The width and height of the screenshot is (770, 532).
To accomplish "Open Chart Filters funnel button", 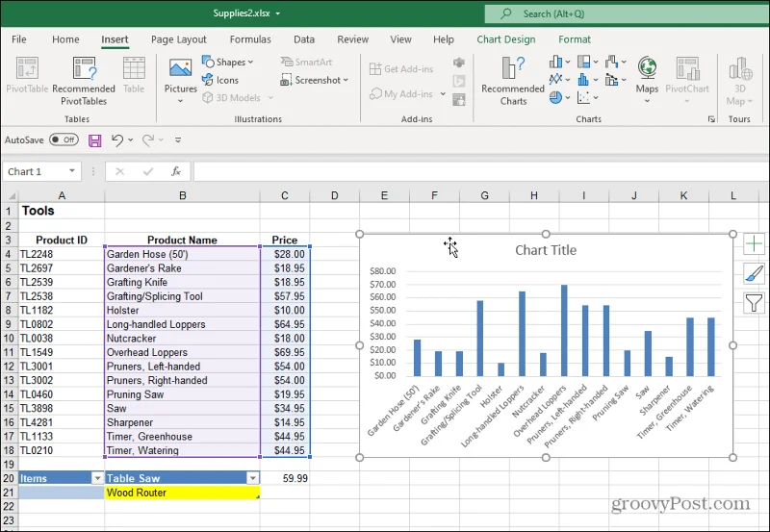I will coord(754,303).
